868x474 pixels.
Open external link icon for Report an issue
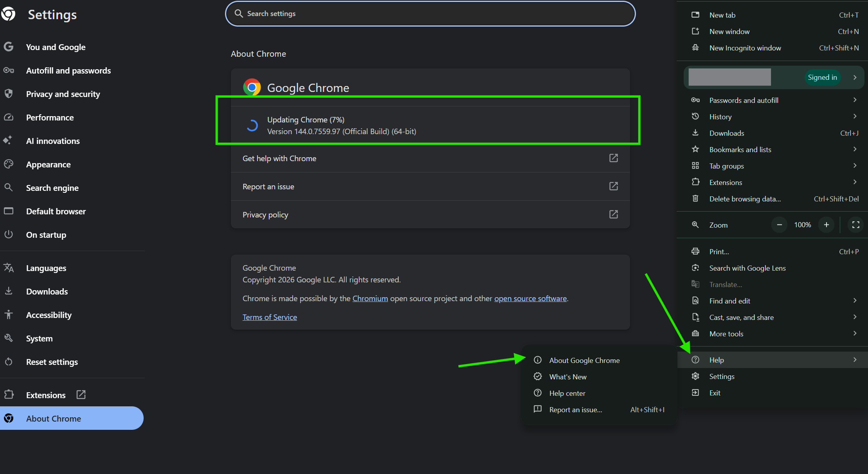pyautogui.click(x=613, y=186)
